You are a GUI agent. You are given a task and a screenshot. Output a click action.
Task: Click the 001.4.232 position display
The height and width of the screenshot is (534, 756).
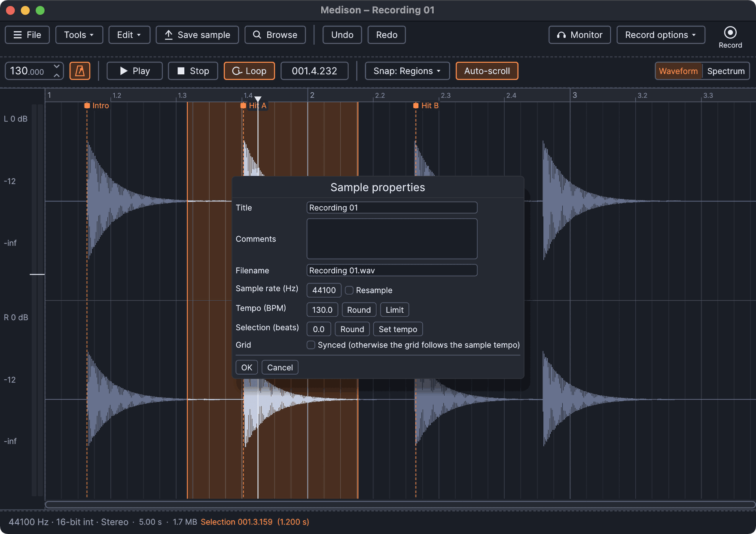click(x=314, y=71)
